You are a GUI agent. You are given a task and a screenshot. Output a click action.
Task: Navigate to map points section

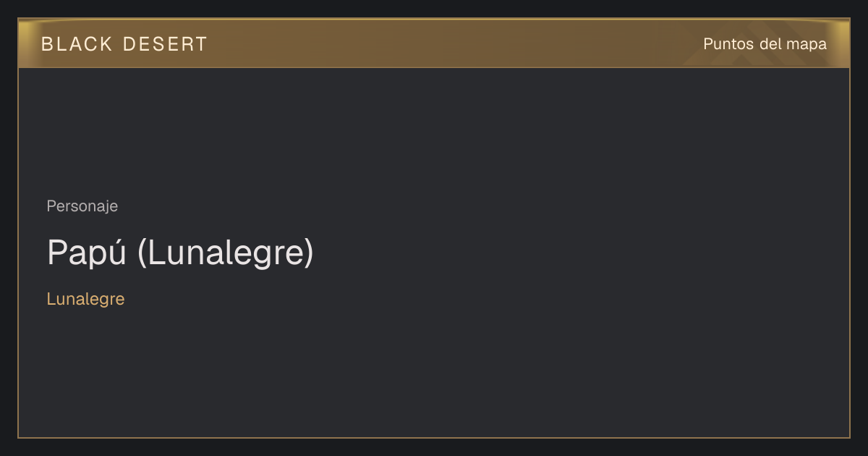[x=765, y=44]
